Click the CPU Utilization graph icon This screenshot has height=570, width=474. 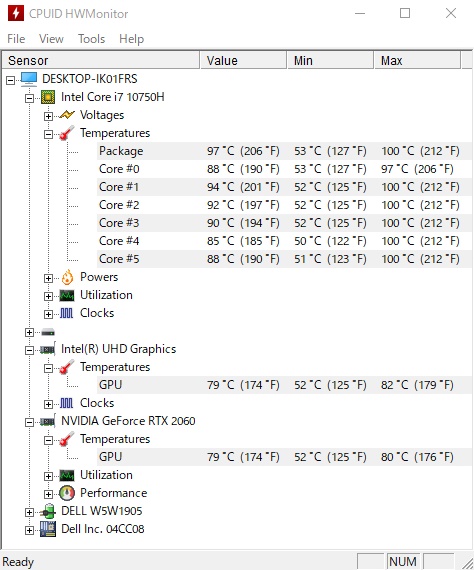pos(67,296)
